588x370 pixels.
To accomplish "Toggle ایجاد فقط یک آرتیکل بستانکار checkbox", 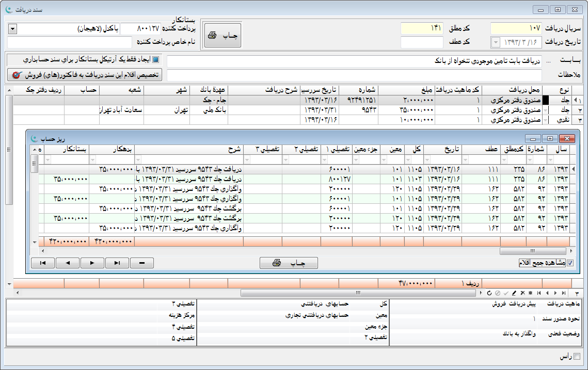I will (155, 59).
